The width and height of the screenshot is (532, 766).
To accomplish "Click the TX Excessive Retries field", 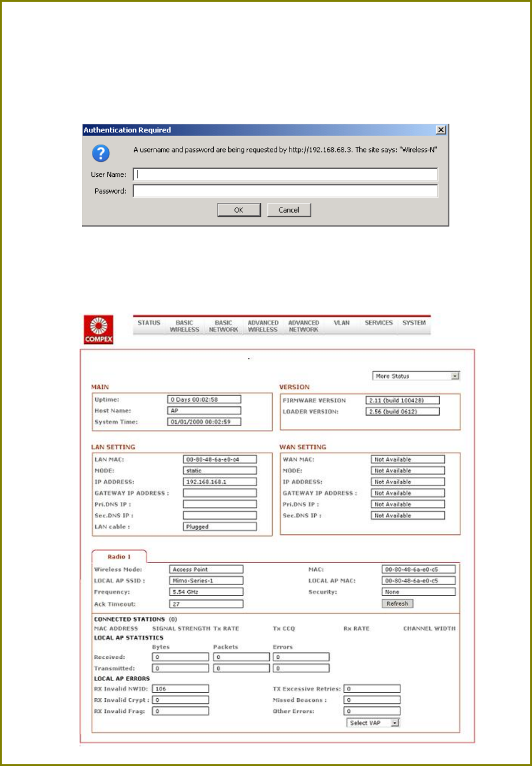I will (372, 689).
